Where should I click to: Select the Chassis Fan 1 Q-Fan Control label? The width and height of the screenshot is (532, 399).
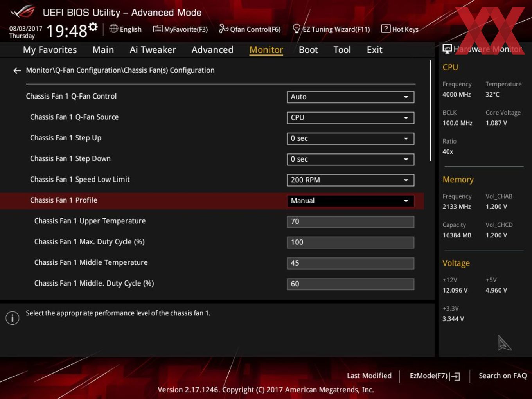tap(71, 96)
